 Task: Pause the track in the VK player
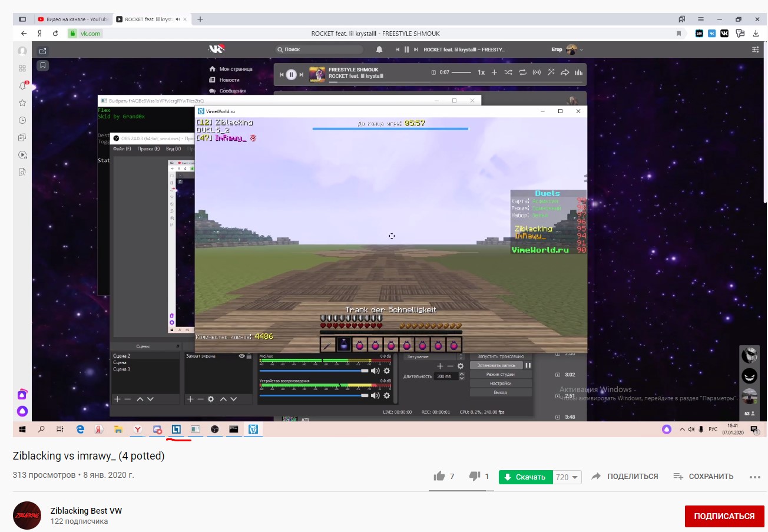291,74
